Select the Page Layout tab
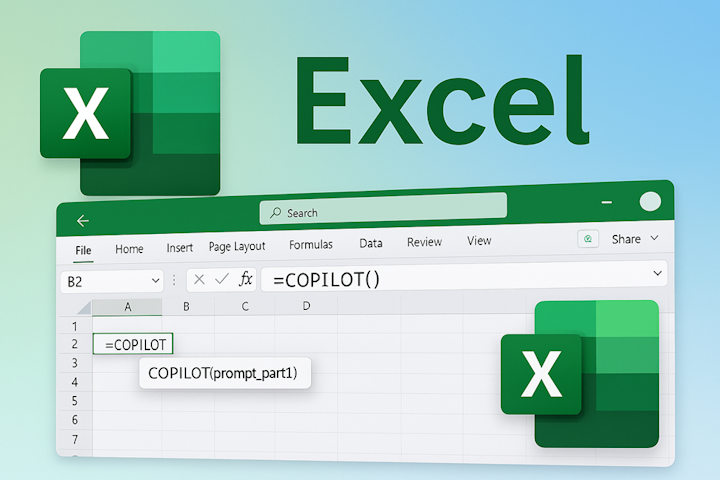This screenshot has height=480, width=720. pos(237,247)
